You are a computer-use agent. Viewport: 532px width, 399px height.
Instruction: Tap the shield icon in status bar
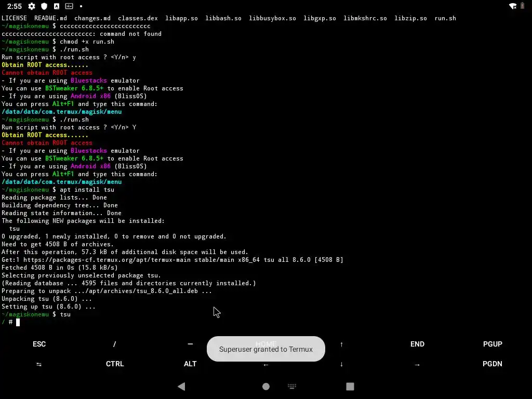pyautogui.click(x=44, y=6)
